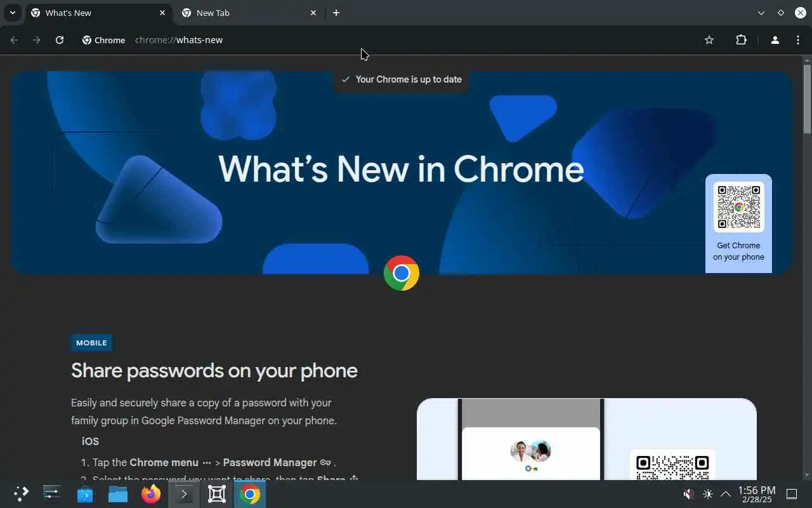
Task: Bookmark this page with the star icon
Action: [709, 40]
